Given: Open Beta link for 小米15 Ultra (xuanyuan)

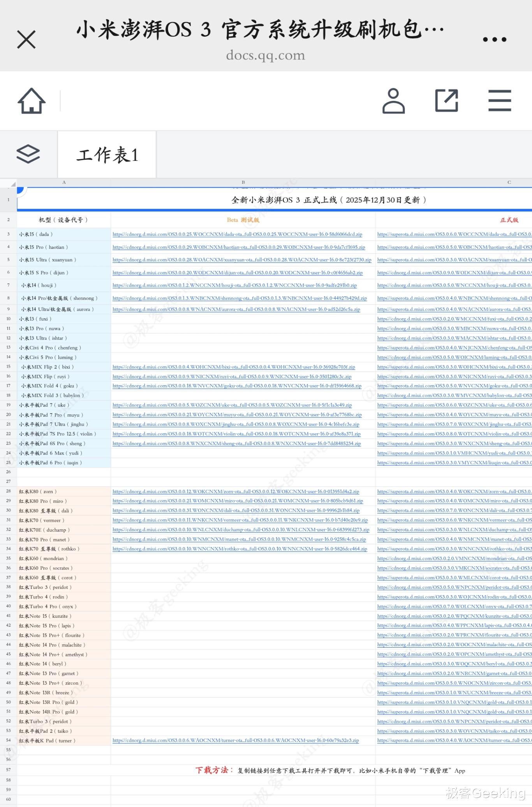Looking at the screenshot, I should (x=242, y=260).
